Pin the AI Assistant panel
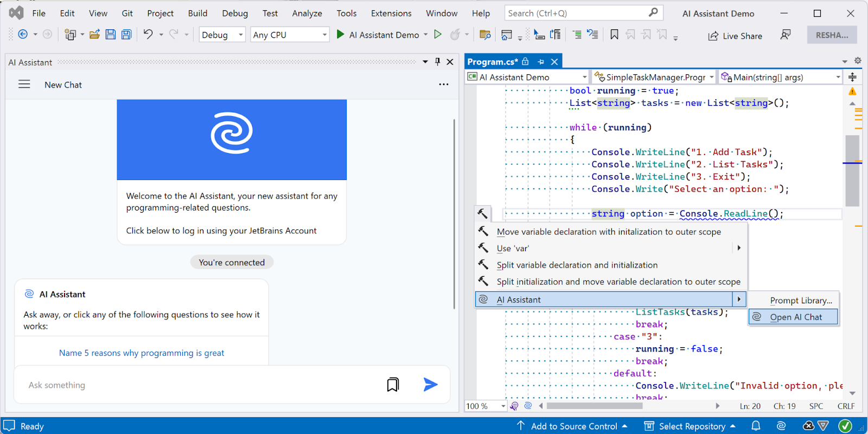868x434 pixels. click(x=438, y=62)
